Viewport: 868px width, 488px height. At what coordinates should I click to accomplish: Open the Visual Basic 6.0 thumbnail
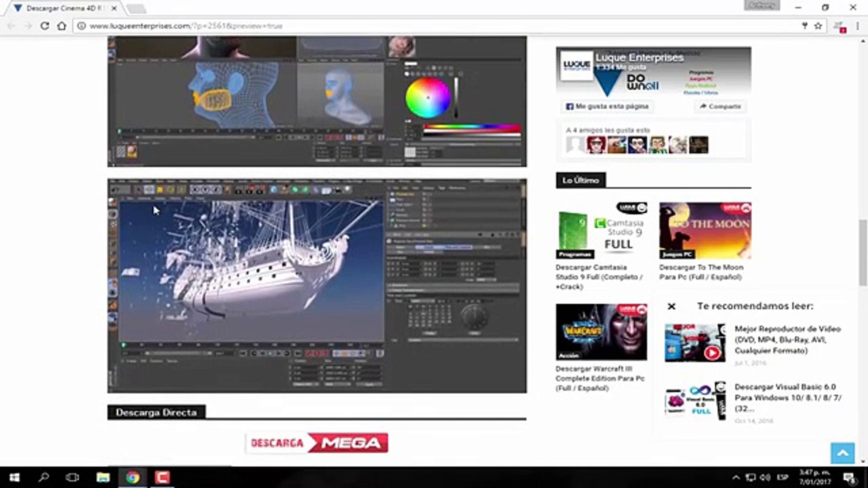click(695, 401)
